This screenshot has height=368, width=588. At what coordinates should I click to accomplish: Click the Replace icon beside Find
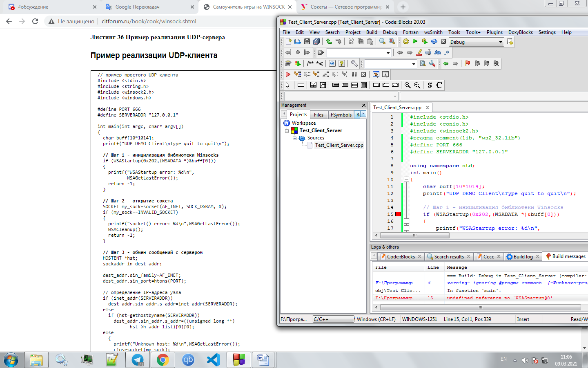[x=392, y=42]
